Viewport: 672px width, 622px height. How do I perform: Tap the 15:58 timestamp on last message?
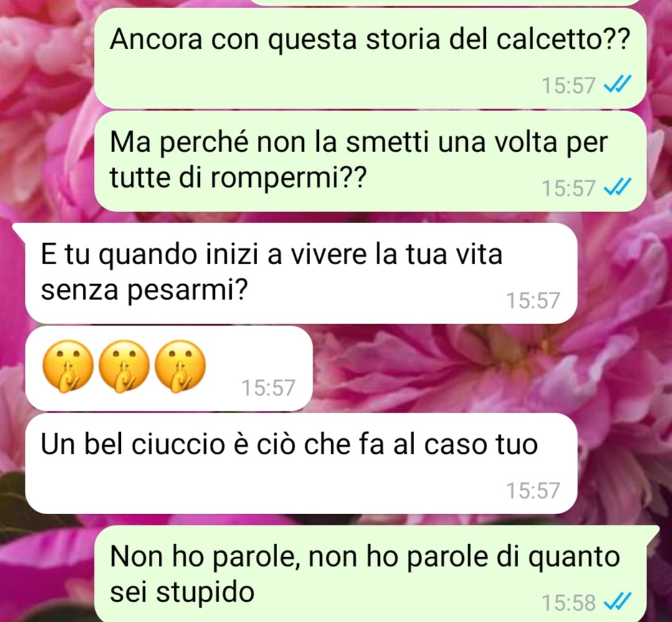pyautogui.click(x=568, y=602)
